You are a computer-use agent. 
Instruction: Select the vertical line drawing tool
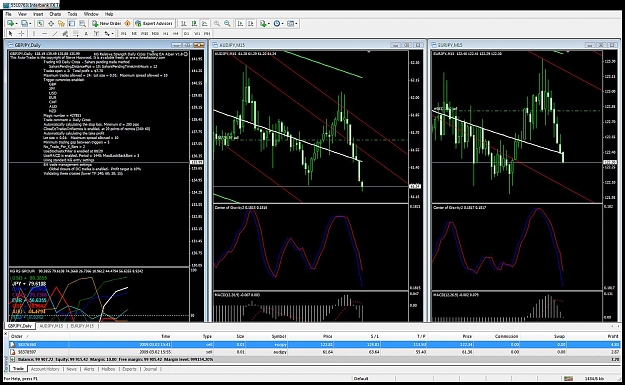[x=34, y=33]
